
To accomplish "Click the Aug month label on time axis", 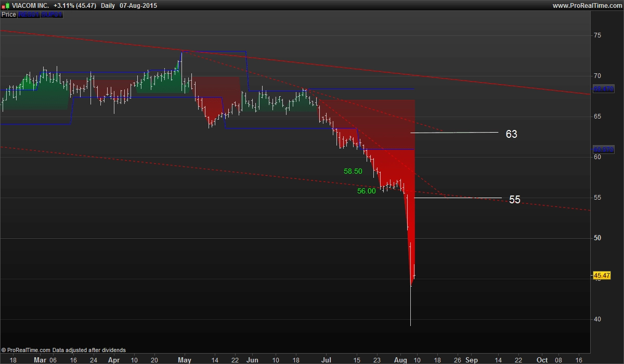I will coord(400,359).
